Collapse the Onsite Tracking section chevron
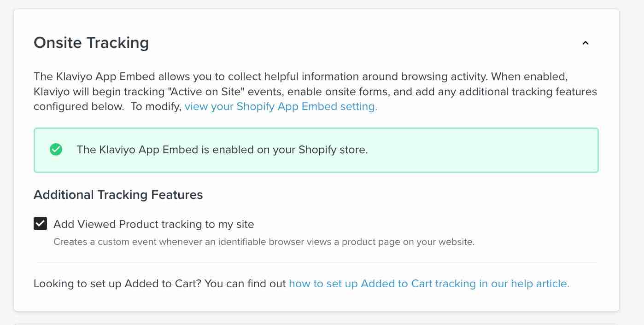Image resolution: width=644 pixels, height=325 pixels. [x=585, y=43]
